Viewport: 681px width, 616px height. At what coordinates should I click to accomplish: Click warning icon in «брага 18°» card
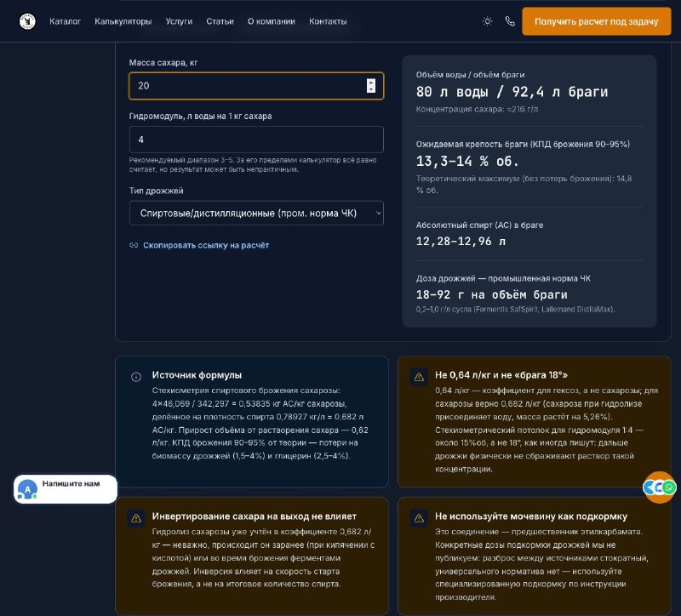[x=419, y=376]
